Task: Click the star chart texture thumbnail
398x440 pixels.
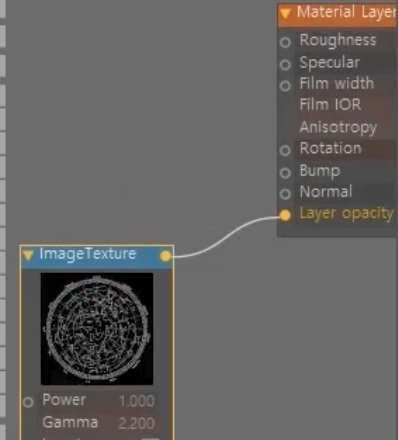Action: click(97, 329)
